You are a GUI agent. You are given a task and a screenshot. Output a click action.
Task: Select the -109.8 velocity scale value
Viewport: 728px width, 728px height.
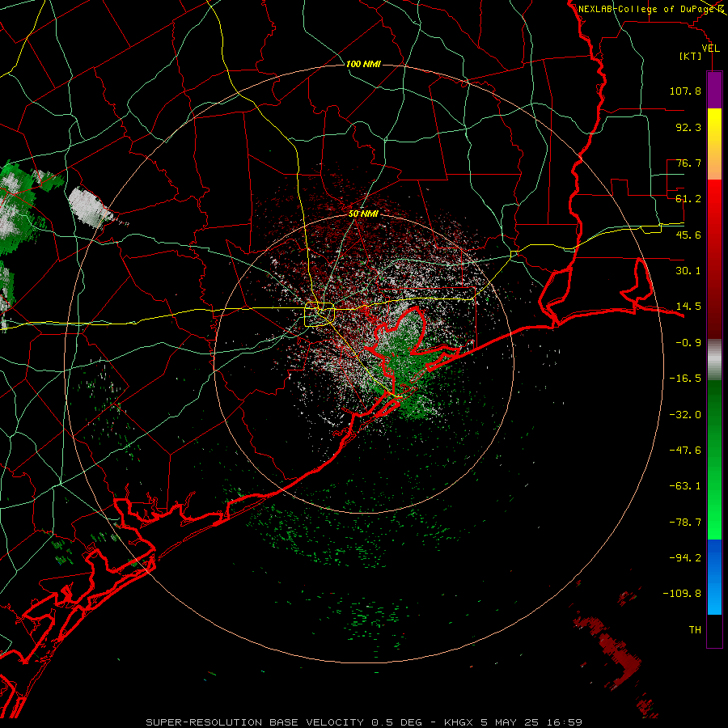(683, 594)
